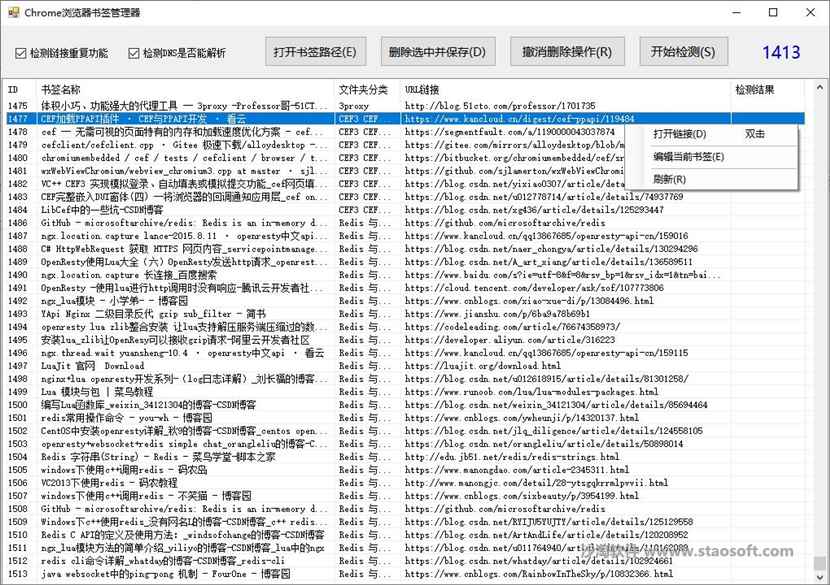Select the highlighted row 1477 CEF加载PPAPI插件
The height and width of the screenshot is (585, 830).
[404, 119]
